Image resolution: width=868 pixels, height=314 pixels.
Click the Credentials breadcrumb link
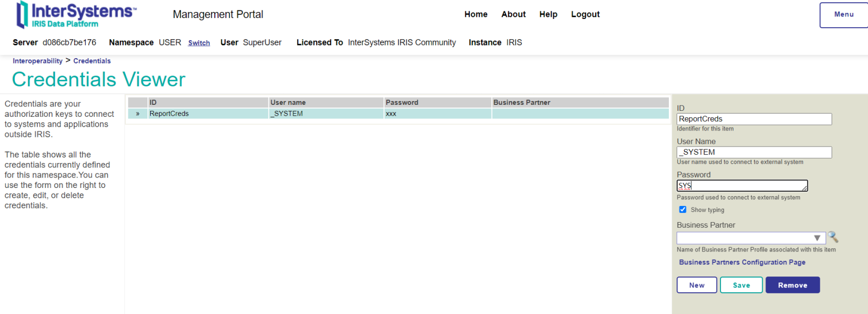[92, 61]
